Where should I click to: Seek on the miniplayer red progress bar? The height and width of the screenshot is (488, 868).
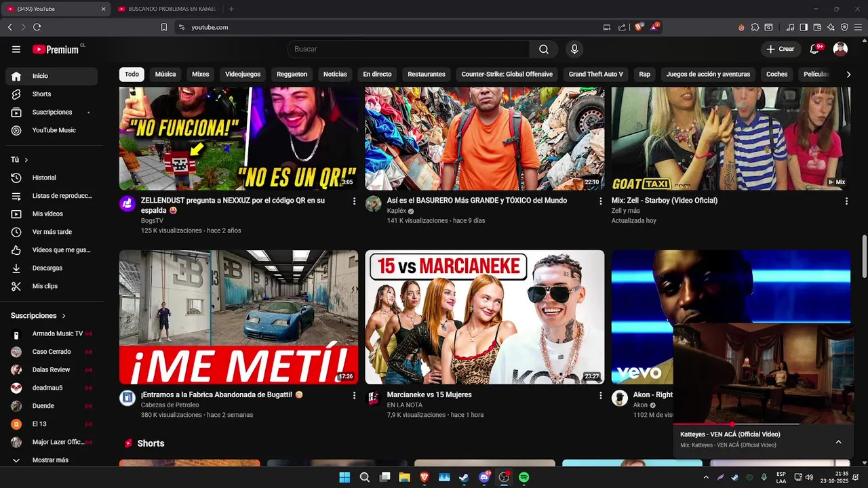click(763, 424)
